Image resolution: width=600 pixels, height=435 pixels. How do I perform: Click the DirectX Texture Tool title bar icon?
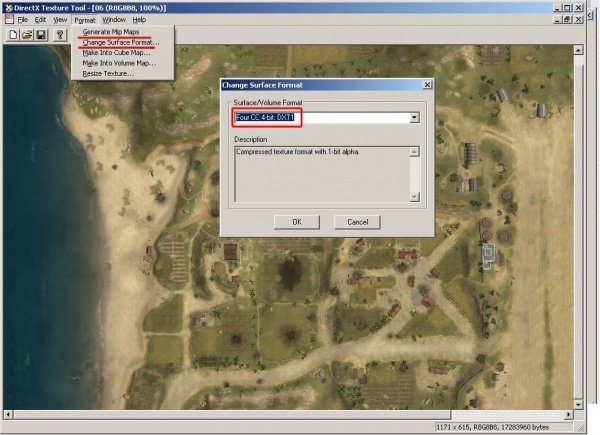[x=8, y=8]
